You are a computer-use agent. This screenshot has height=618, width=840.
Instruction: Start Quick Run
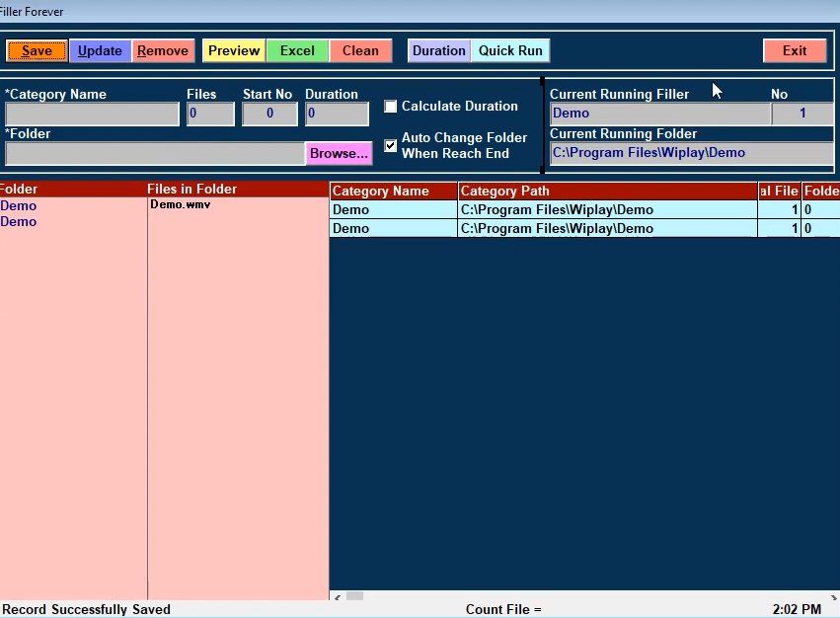[x=510, y=51]
